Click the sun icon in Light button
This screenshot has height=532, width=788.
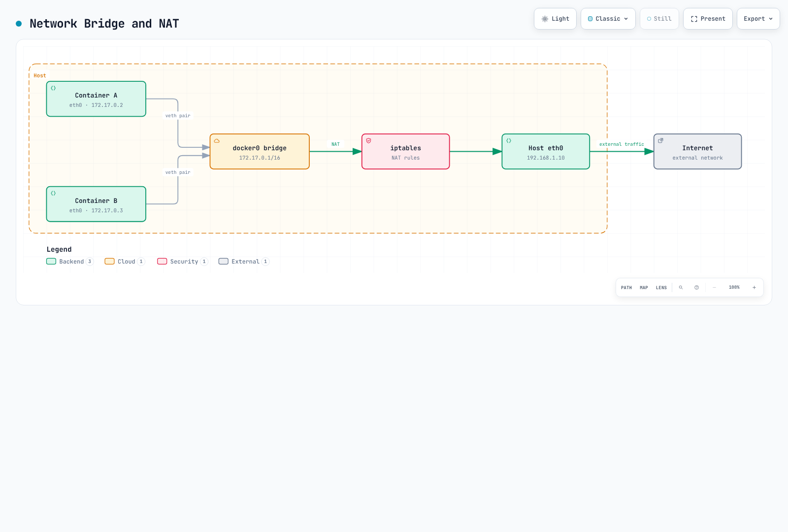(545, 19)
